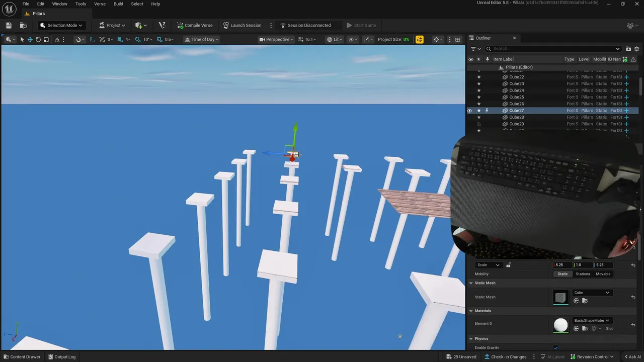Screen dimensions: 644x362
Task: Set Mobility to Stationary
Action: click(x=583, y=274)
